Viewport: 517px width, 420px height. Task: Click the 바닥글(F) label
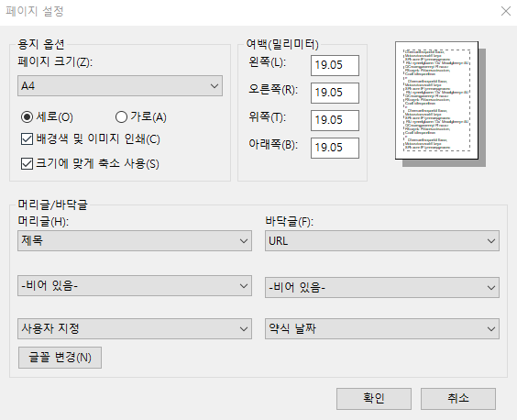pos(290,221)
